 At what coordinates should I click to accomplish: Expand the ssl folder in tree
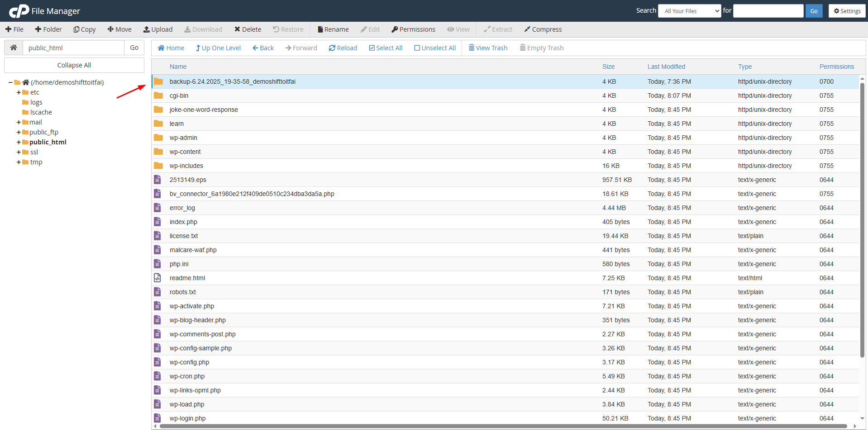(19, 152)
